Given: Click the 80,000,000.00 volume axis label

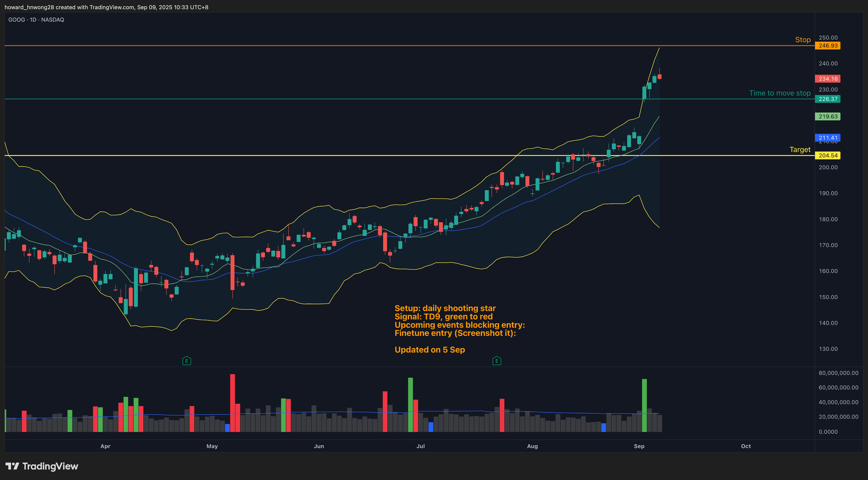Looking at the screenshot, I should (x=838, y=373).
